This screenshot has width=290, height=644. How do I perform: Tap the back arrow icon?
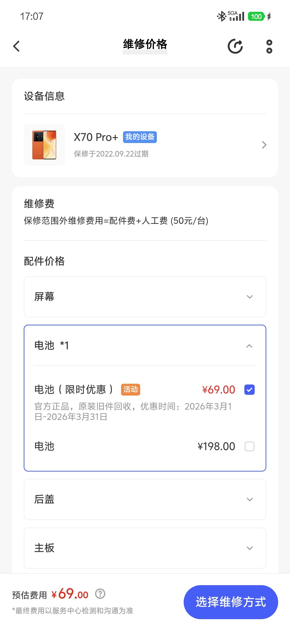pyautogui.click(x=16, y=46)
